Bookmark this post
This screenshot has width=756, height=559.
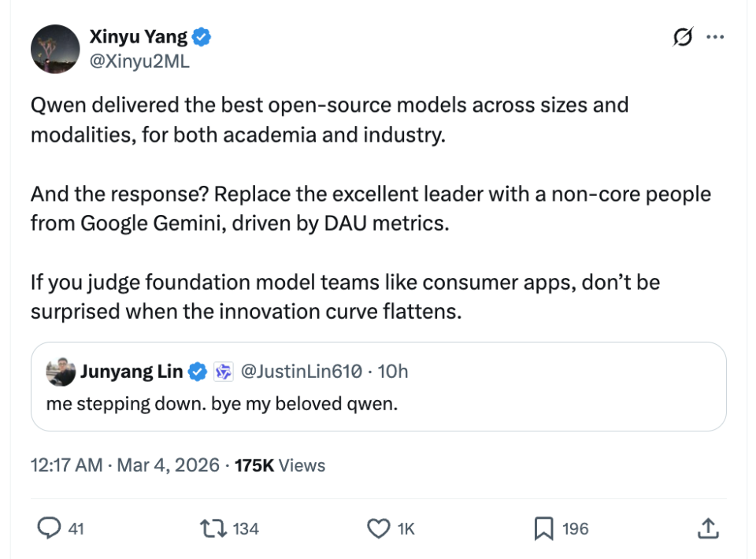[x=543, y=528]
